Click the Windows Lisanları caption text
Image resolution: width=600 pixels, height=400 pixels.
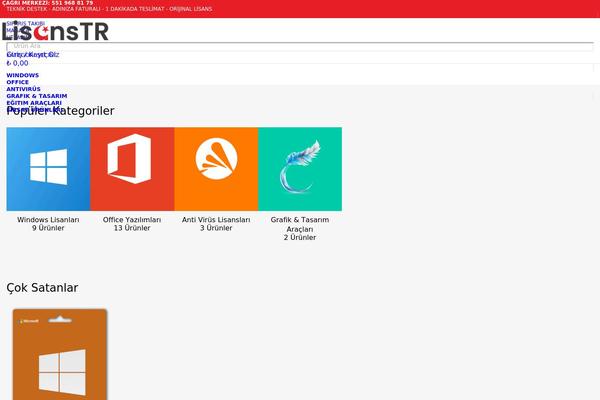click(x=48, y=220)
